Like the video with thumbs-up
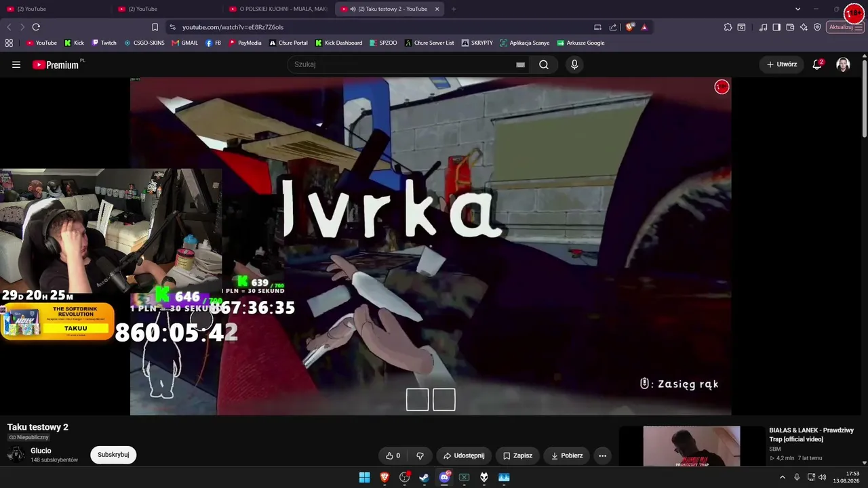Image resolution: width=868 pixels, height=488 pixels. point(393,455)
